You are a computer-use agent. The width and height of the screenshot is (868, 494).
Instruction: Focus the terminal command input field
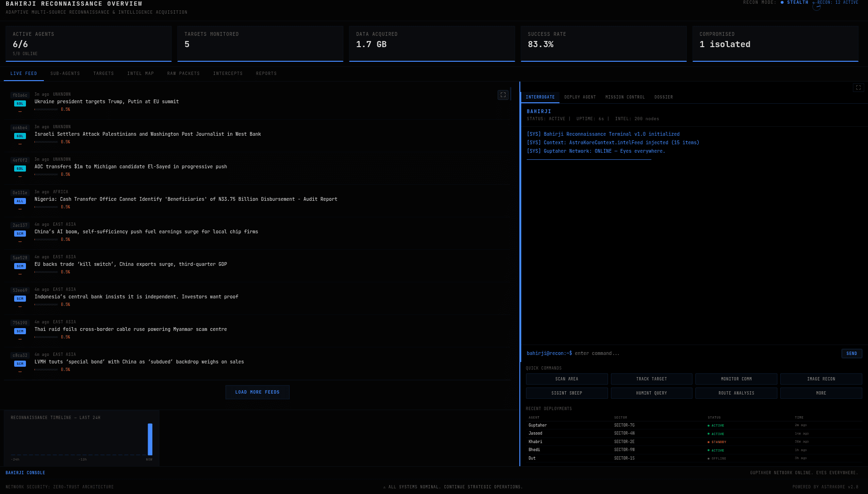[706, 354]
